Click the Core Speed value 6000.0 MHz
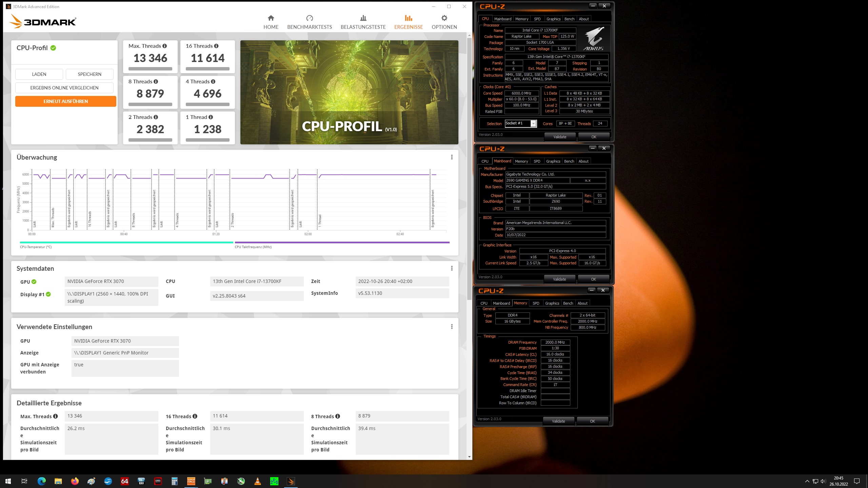868x488 pixels. pos(521,93)
